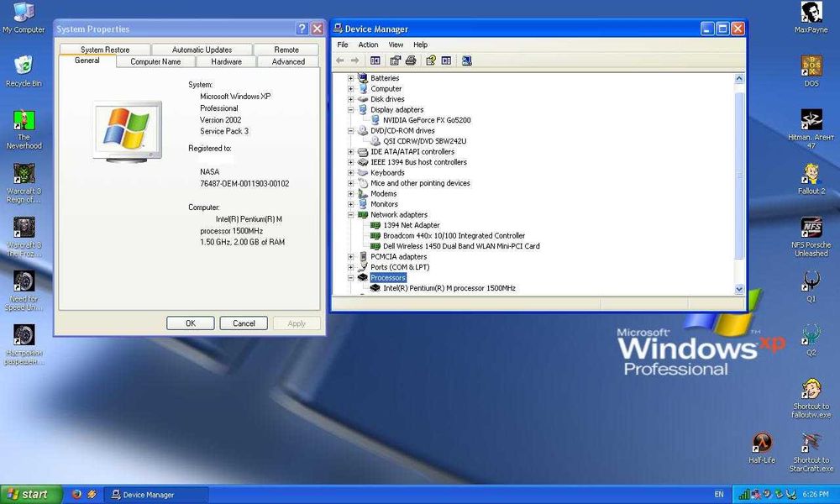Select the 1394 Net Adapter device
The height and width of the screenshot is (504, 840).
(411, 225)
